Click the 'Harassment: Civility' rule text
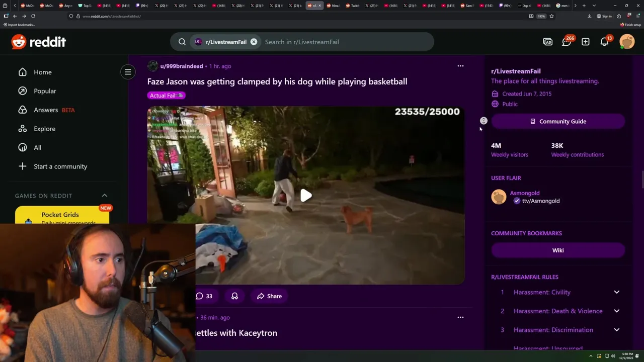644x362 pixels. pyautogui.click(x=542, y=292)
